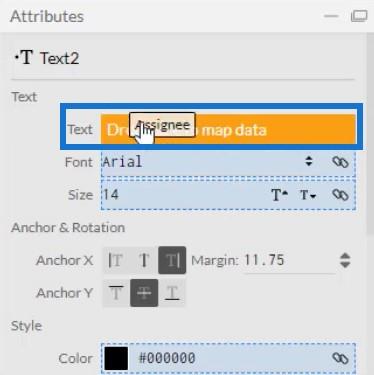
Task: Open the black Color swatch picker
Action: (116, 358)
